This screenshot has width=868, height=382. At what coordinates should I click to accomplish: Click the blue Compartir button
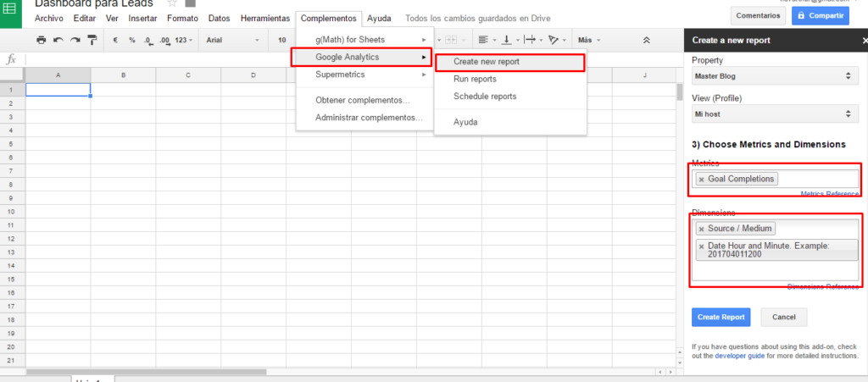click(821, 15)
